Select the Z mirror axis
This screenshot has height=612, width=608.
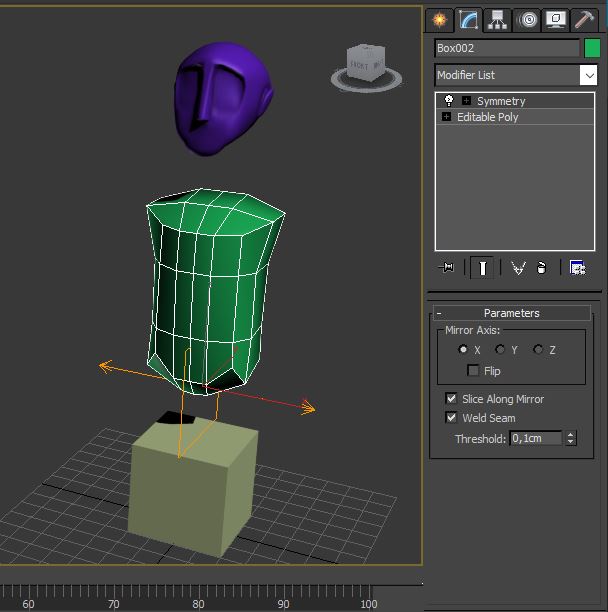pos(538,350)
